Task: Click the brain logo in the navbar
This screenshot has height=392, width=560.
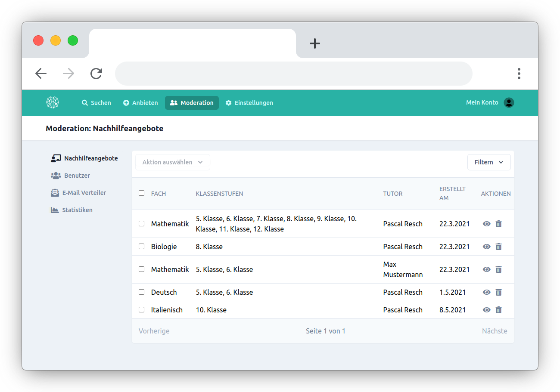Action: (x=53, y=102)
